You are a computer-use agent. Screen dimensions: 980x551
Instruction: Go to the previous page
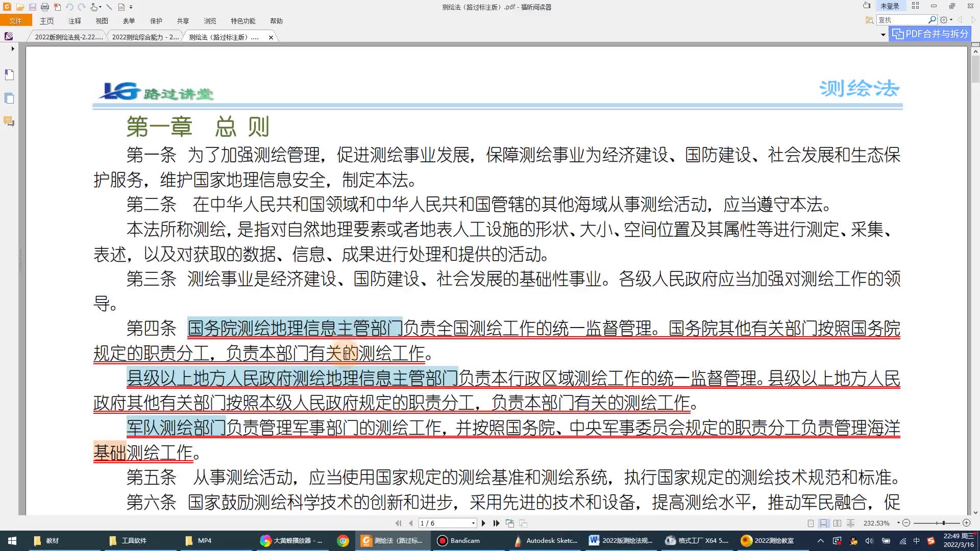click(x=411, y=523)
